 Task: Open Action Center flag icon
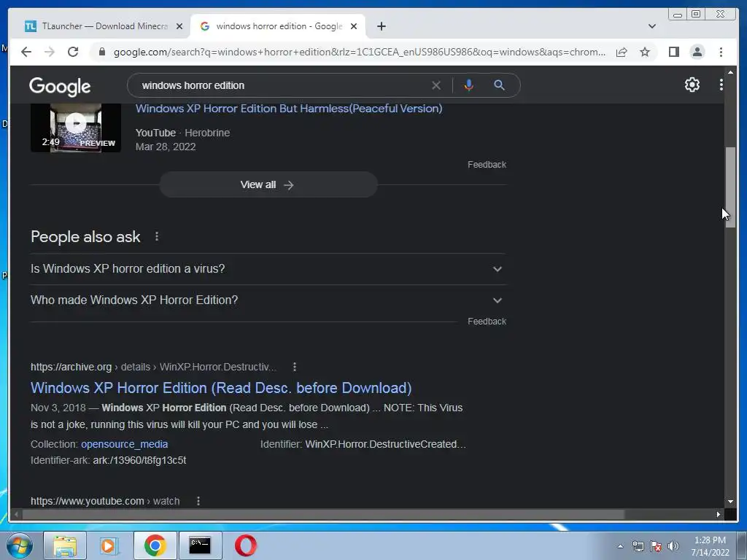click(x=656, y=546)
